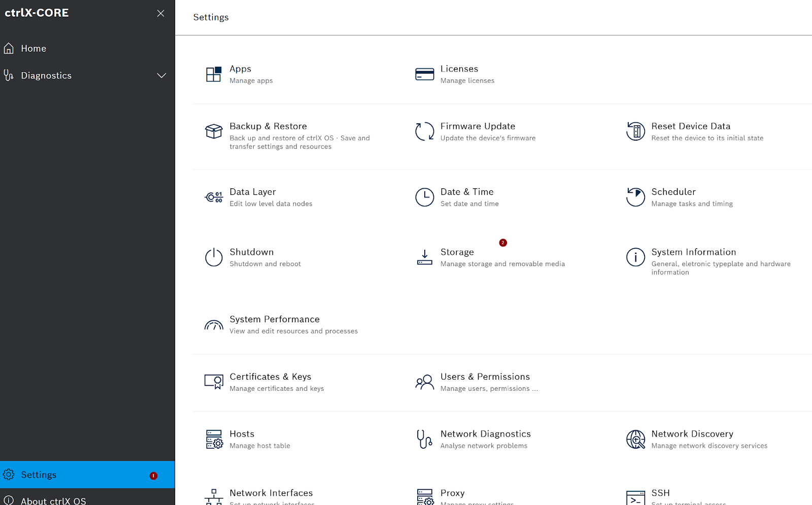Open the Scheduler title

coord(673,192)
